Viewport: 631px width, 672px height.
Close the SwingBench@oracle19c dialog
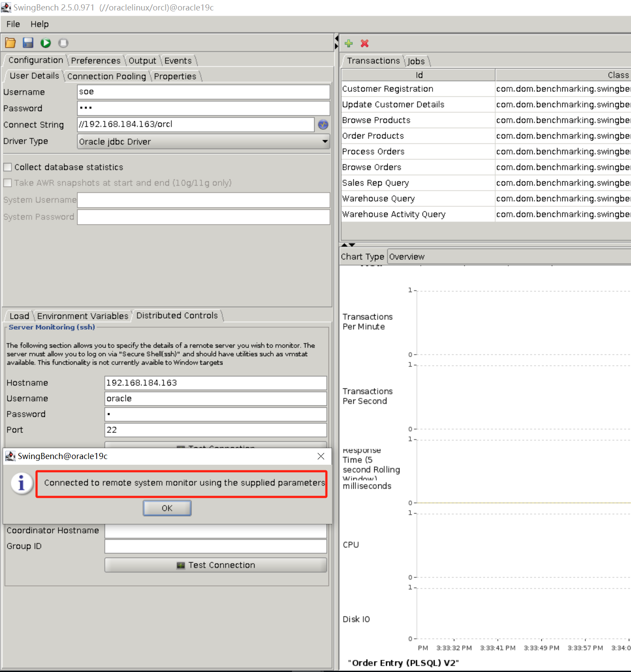[321, 456]
